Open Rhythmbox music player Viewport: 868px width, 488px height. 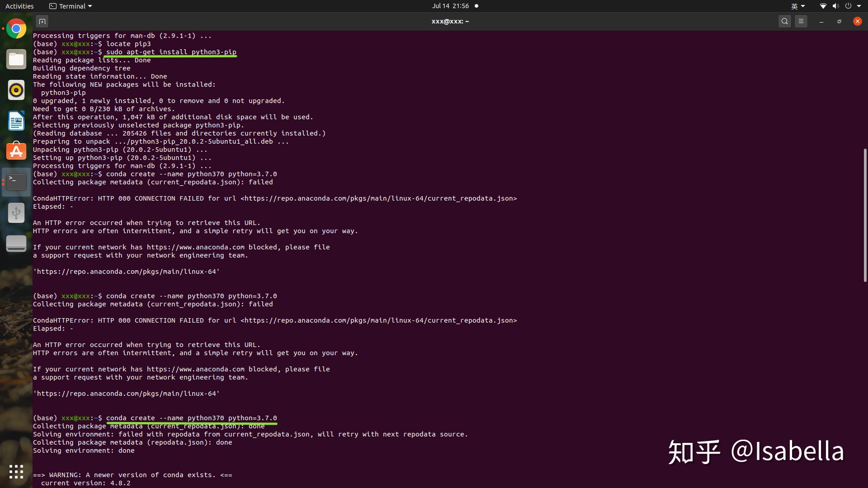(x=16, y=90)
